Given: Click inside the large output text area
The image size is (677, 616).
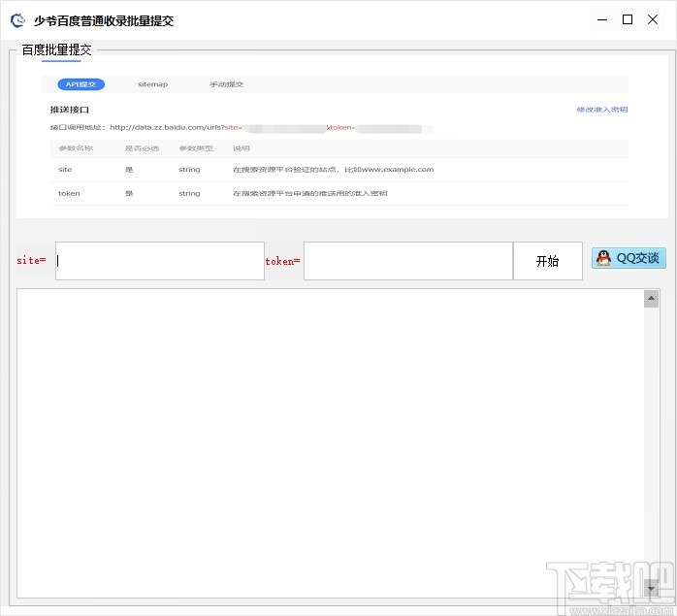Looking at the screenshot, I should click(x=331, y=443).
